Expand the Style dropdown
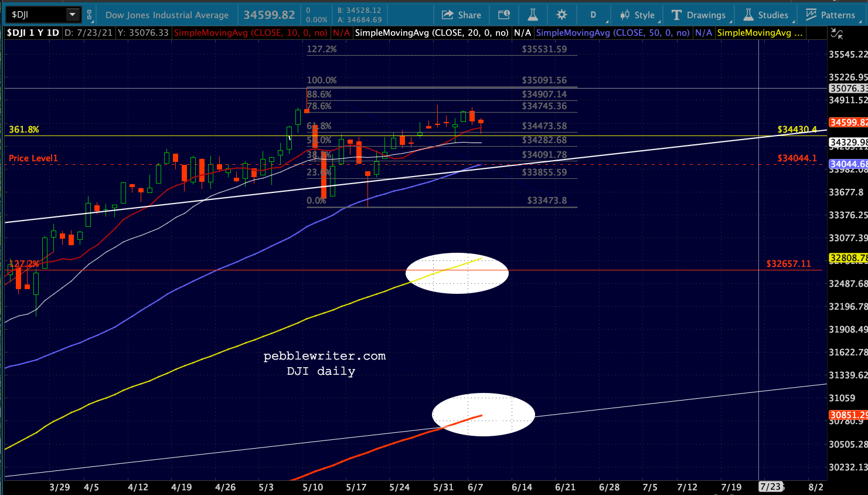 coord(638,15)
